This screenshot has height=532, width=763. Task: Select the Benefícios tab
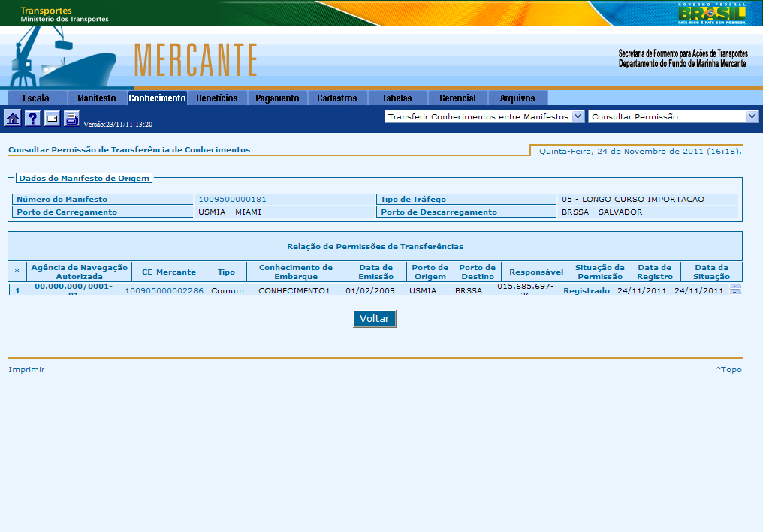pos(217,98)
